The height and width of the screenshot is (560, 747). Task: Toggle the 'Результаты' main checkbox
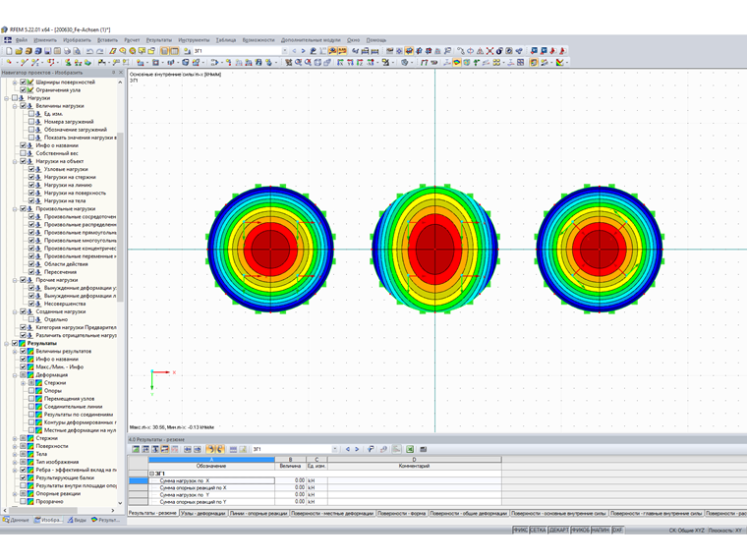(15, 343)
